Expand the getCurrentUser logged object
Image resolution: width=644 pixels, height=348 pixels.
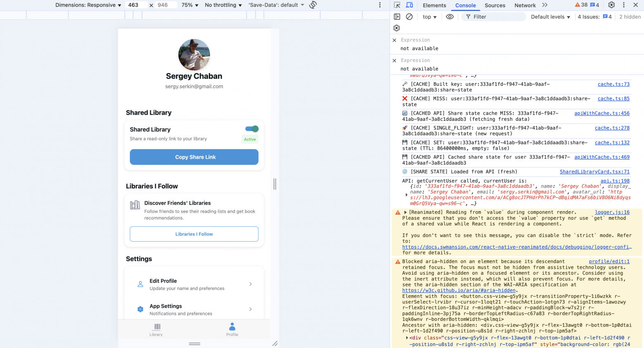(406, 195)
